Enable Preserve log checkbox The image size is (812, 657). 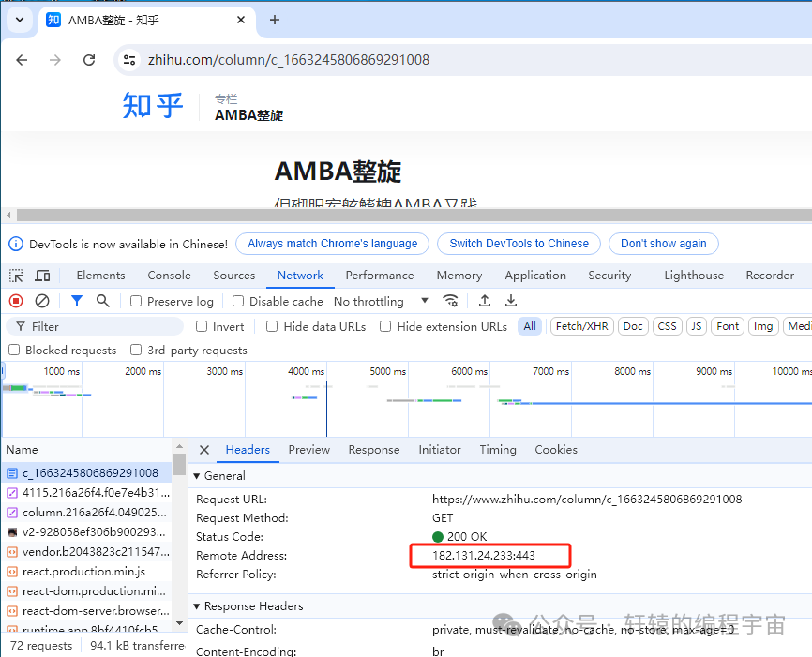point(136,301)
